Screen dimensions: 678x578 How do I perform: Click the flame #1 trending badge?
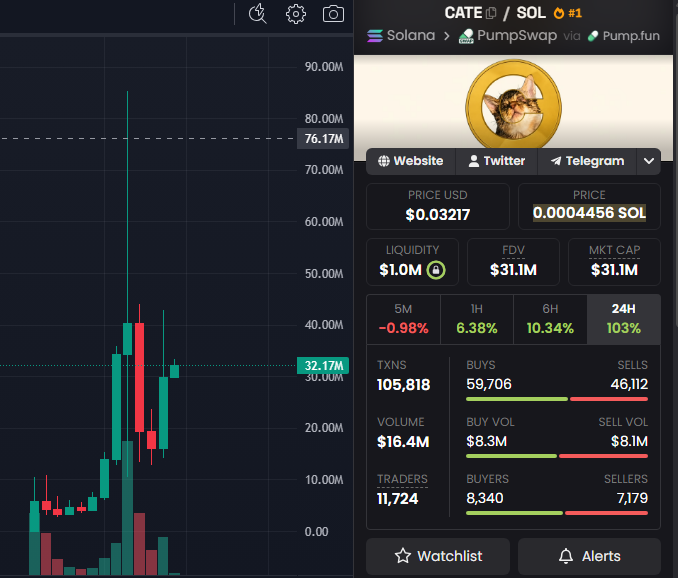568,13
